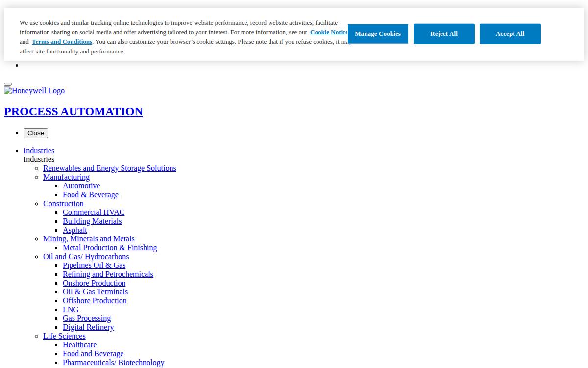Open Oil & Gas Terminals

pos(95,292)
